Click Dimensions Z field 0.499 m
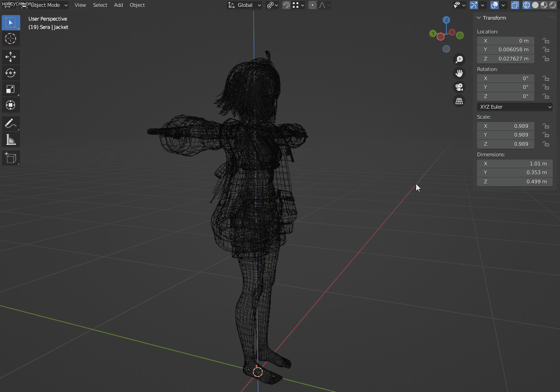This screenshot has width=560, height=392. click(x=515, y=182)
